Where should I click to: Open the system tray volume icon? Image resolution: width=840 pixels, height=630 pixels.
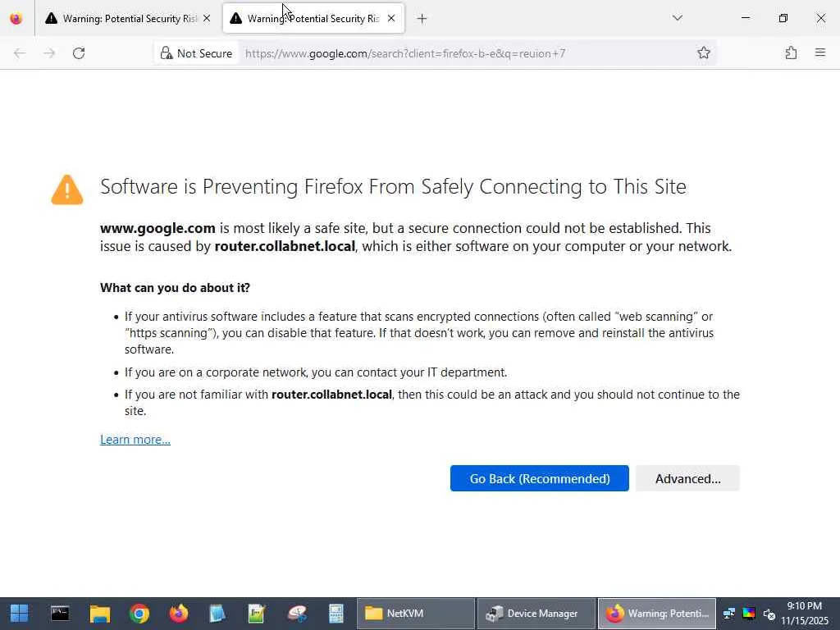(769, 614)
